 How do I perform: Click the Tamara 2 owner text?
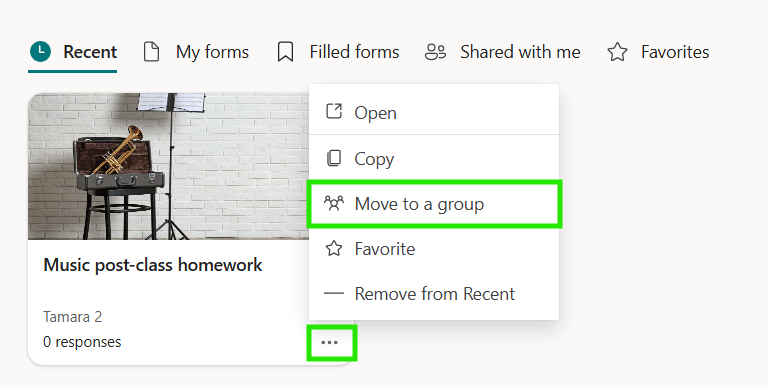coord(72,317)
